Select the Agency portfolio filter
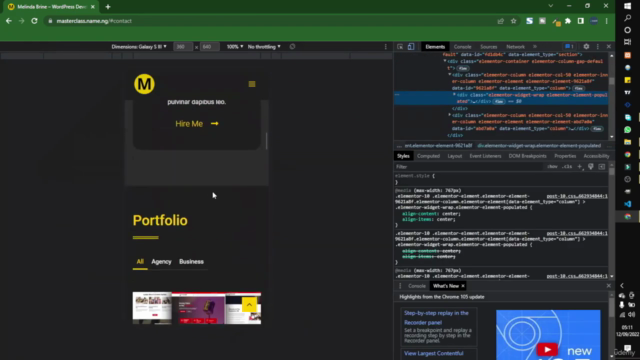 pos(161,262)
